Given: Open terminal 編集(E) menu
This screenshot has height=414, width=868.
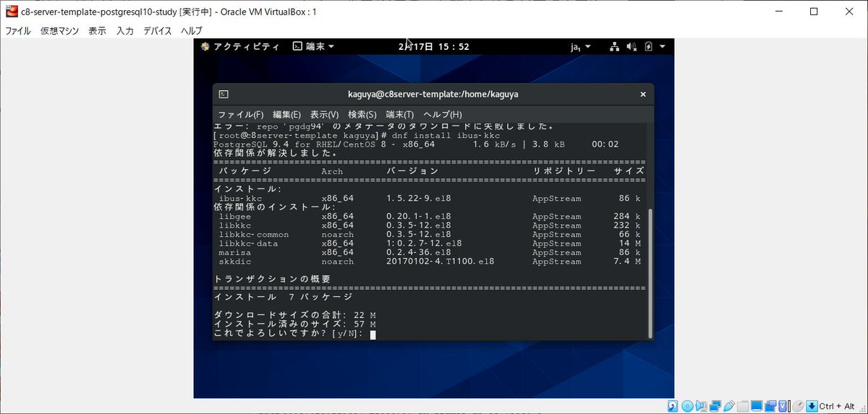Looking at the screenshot, I should click(287, 114).
